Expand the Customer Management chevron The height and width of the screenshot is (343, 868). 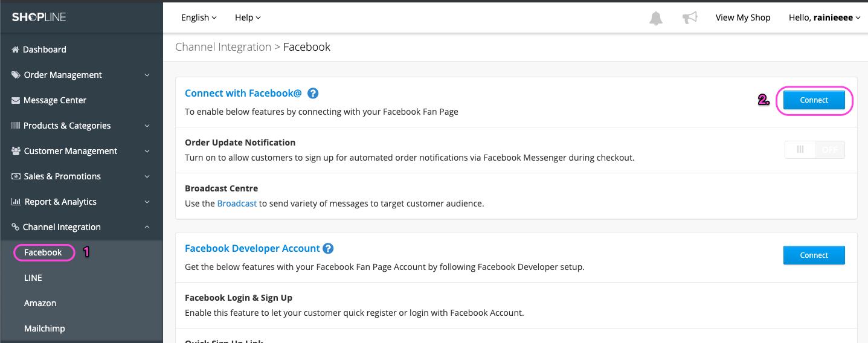point(147,152)
